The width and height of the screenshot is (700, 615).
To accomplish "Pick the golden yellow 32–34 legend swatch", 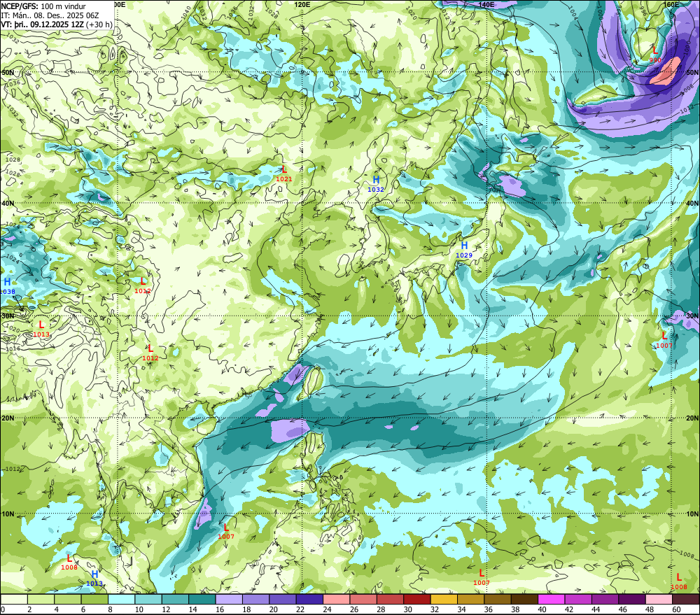I will (444, 599).
